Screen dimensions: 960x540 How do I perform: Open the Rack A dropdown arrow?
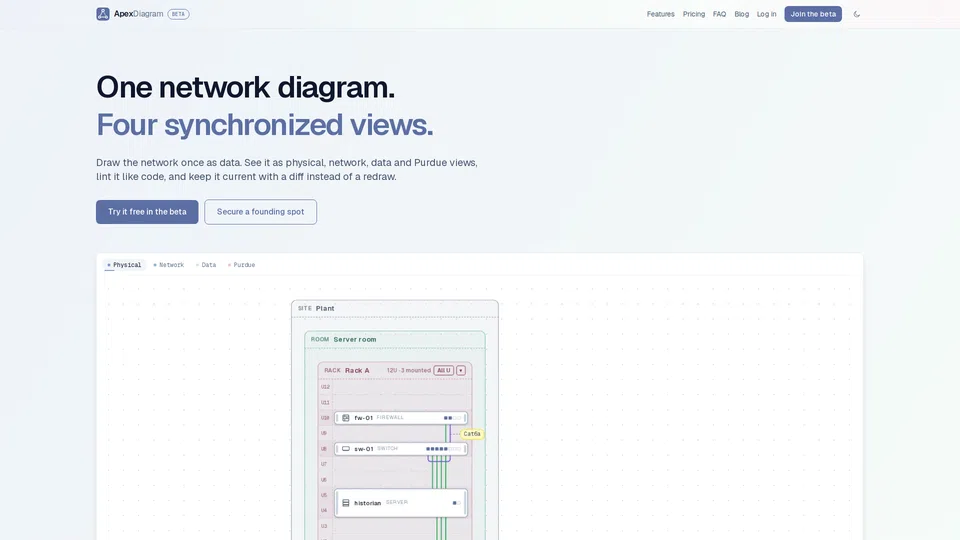461,370
